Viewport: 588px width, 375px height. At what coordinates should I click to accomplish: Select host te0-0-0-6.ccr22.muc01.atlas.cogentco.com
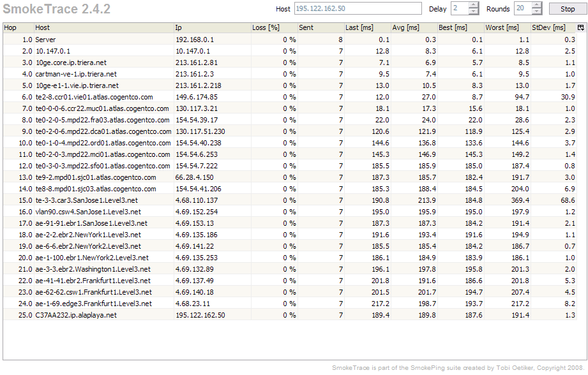coord(102,108)
